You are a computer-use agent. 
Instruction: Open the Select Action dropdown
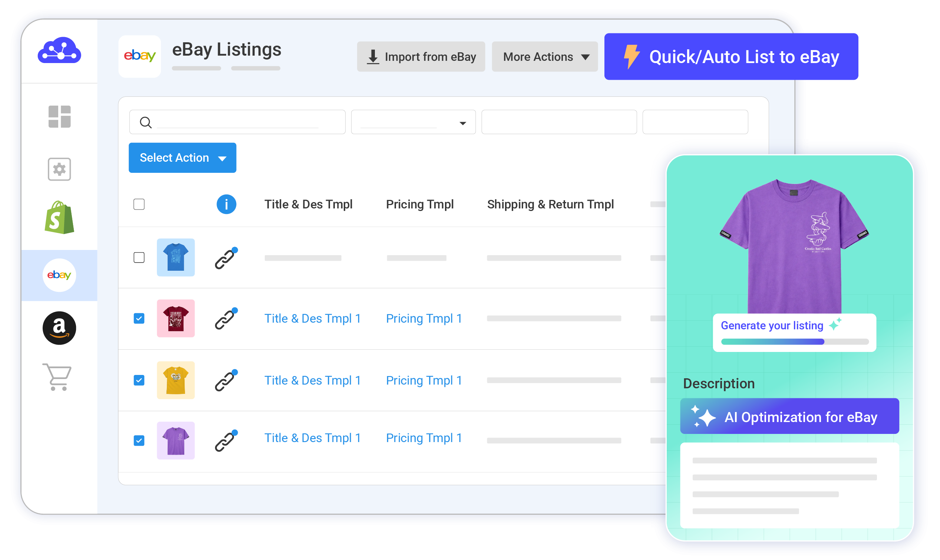tap(183, 158)
